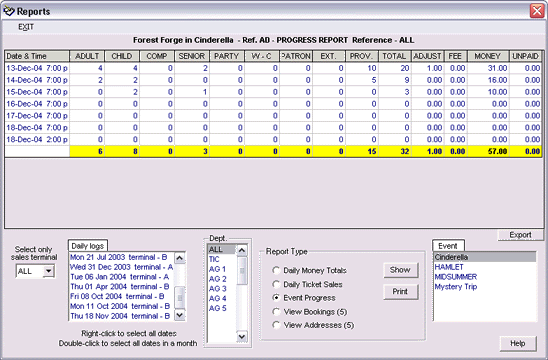Click the ADJUST column header
This screenshot has height=360, width=548.
427,56
